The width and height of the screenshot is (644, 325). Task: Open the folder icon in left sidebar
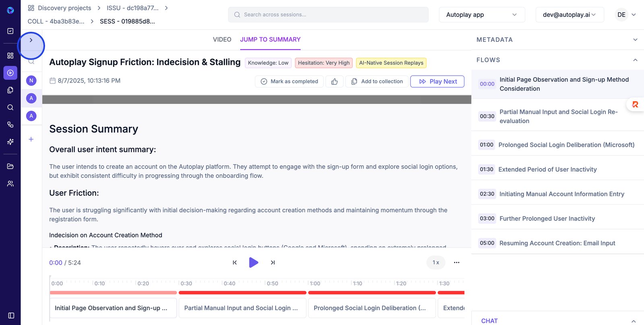click(x=10, y=166)
